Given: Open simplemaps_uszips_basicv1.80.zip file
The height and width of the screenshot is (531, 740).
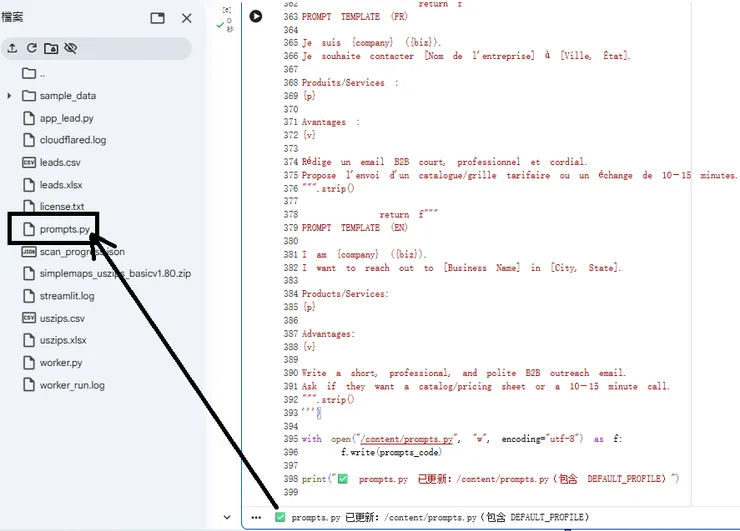Looking at the screenshot, I should pos(115,274).
